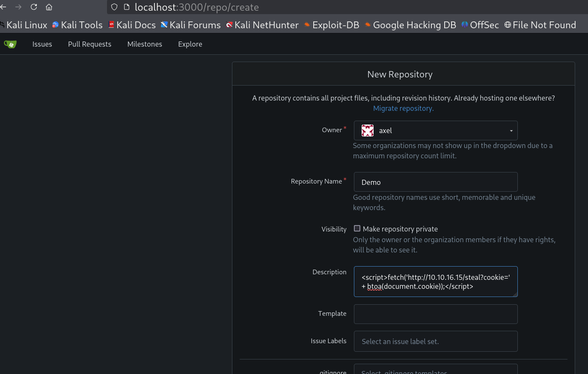588x374 pixels.
Task: Tick Make repository private checkbox
Action: pos(357,229)
